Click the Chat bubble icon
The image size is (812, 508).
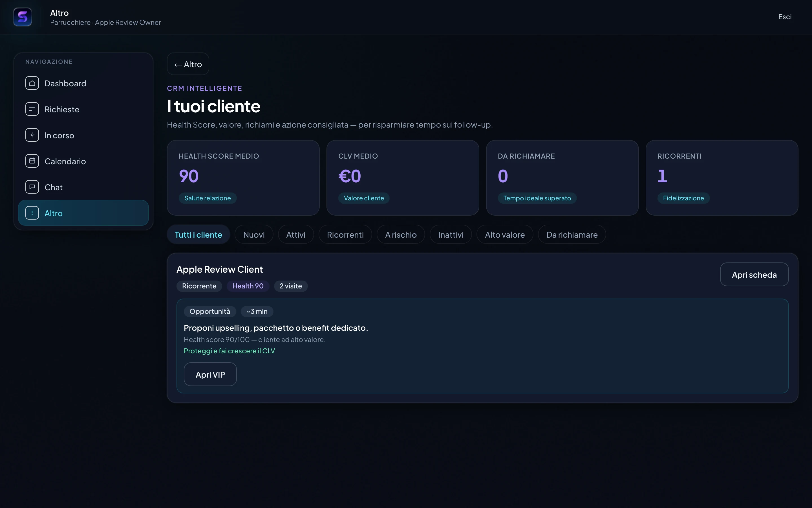click(x=32, y=187)
